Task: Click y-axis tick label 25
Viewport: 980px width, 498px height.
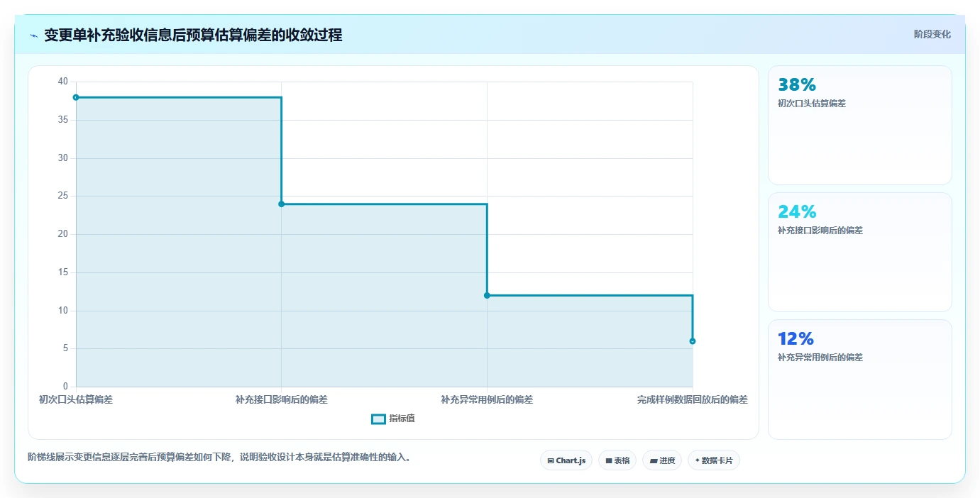Action: (x=63, y=196)
